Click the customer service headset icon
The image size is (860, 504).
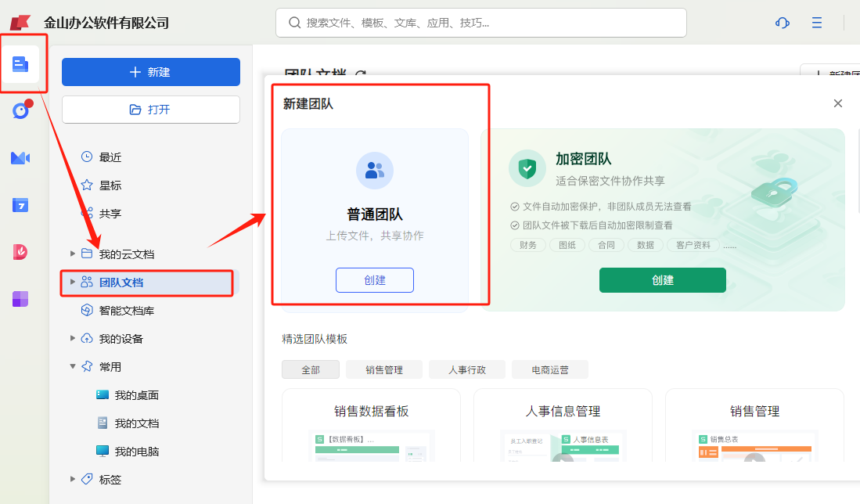coord(782,23)
